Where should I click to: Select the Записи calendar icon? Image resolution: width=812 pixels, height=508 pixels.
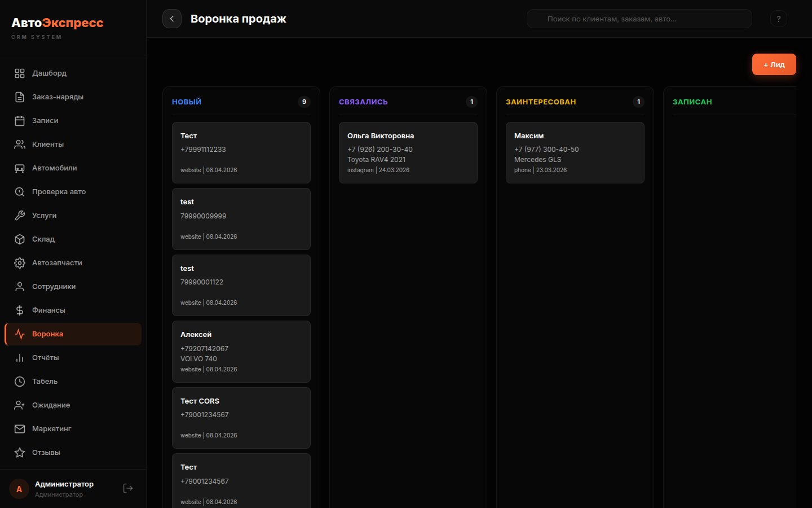pyautogui.click(x=20, y=120)
